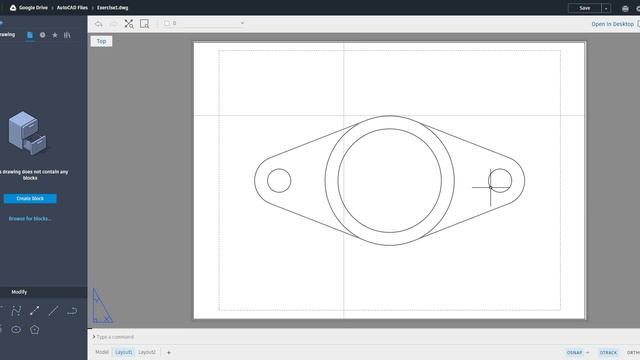The image size is (640, 360).
Task: Select the diagonal line tool
Action: tap(53, 311)
